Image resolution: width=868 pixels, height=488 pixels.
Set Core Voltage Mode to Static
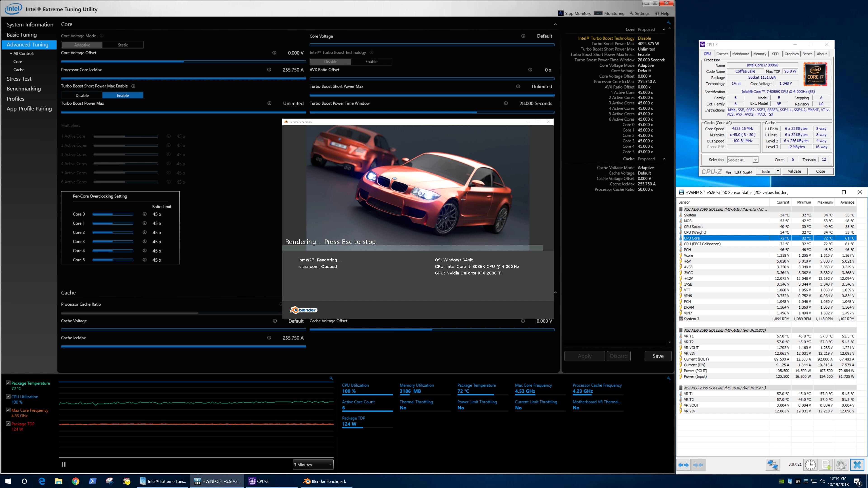tap(123, 45)
